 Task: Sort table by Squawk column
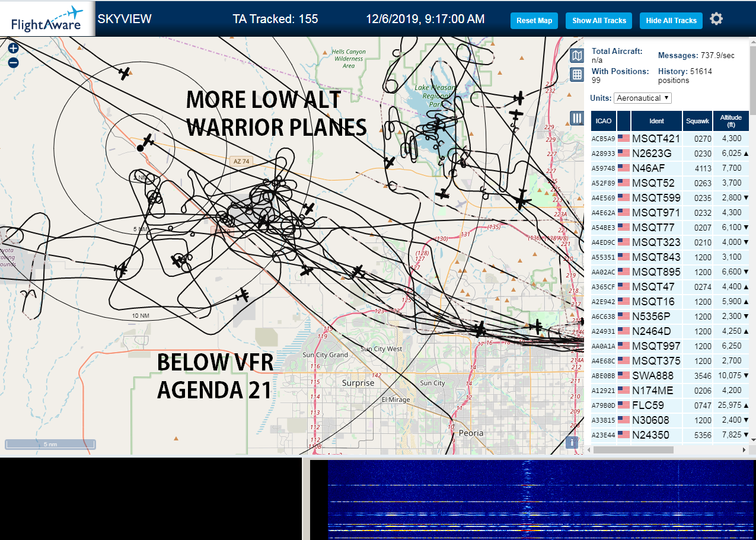[x=697, y=121]
